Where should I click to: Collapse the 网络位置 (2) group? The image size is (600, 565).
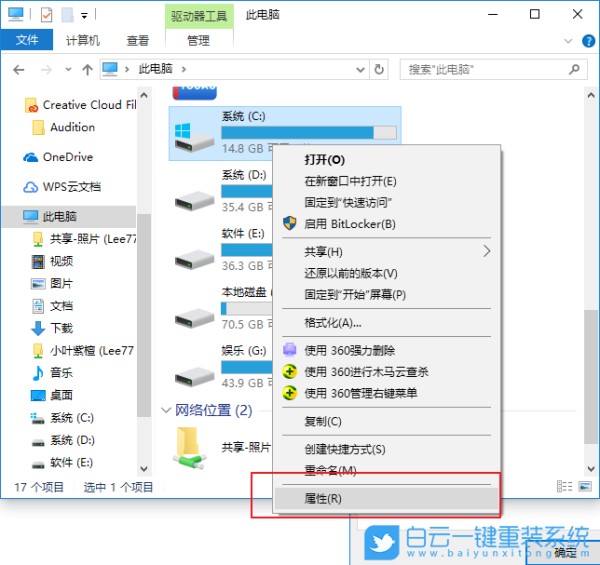166,410
